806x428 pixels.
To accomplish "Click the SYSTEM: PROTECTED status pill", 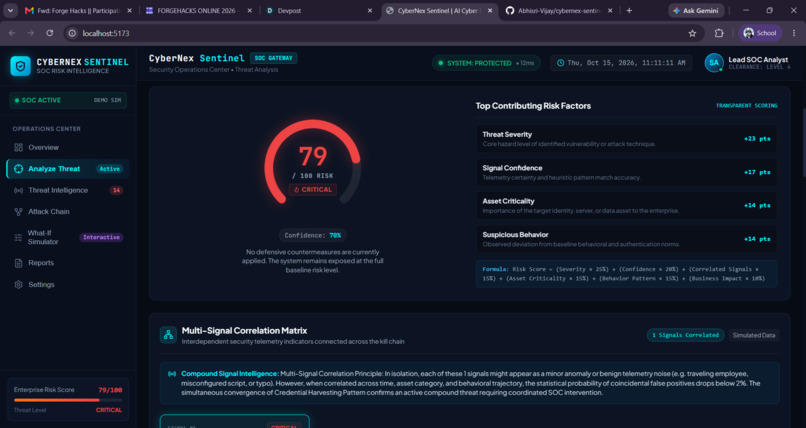I will [x=486, y=63].
